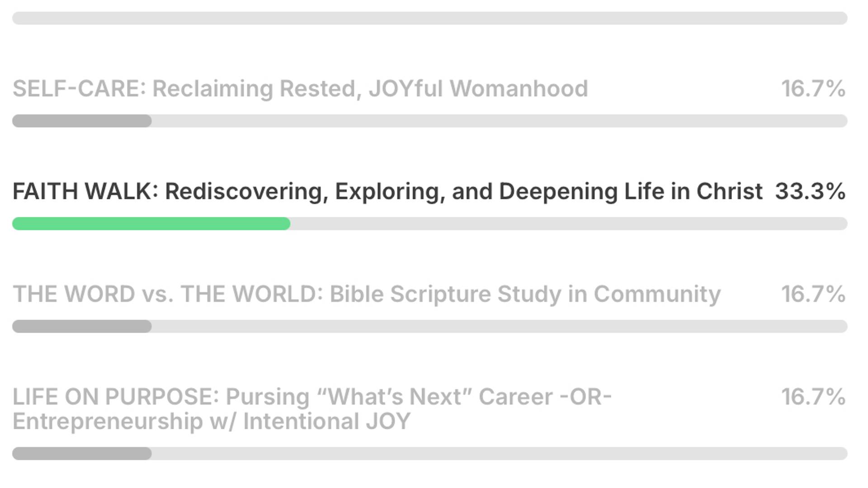The width and height of the screenshot is (868, 488).
Task: Click the green FAITH WALK progress bar
Action: pos(151,224)
